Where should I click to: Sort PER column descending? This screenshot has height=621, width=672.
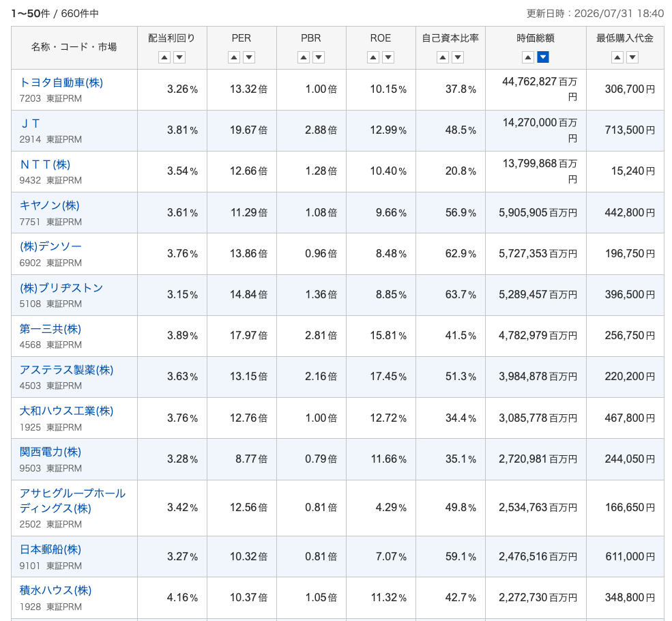point(249,57)
